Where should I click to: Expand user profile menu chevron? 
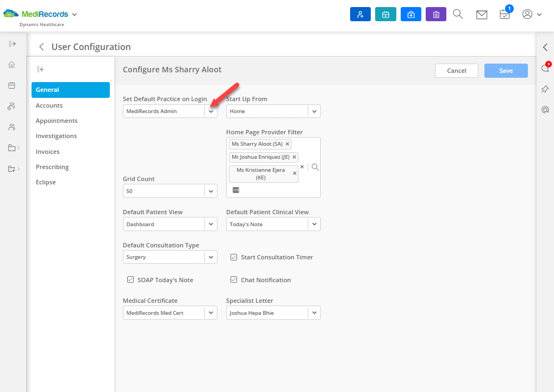point(539,15)
